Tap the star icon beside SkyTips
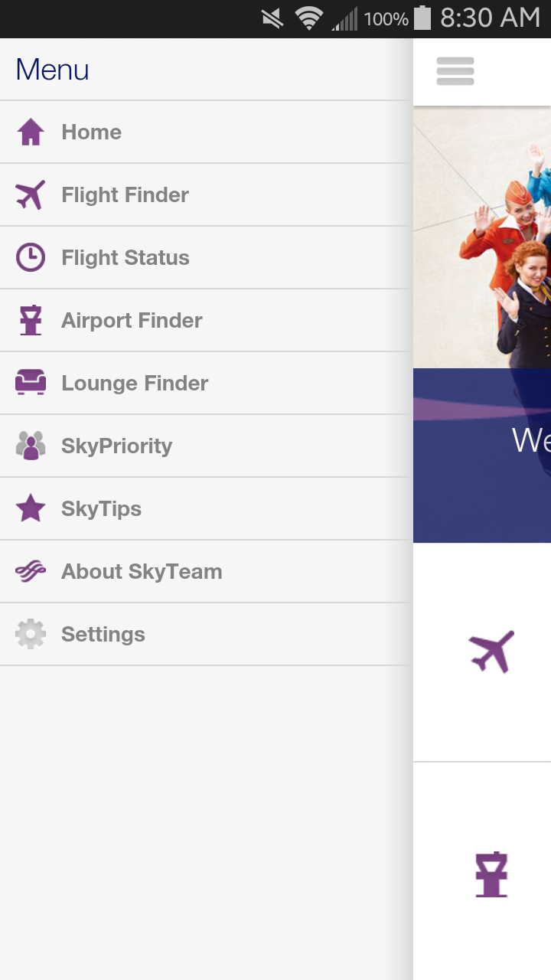The image size is (551, 980). click(x=31, y=508)
